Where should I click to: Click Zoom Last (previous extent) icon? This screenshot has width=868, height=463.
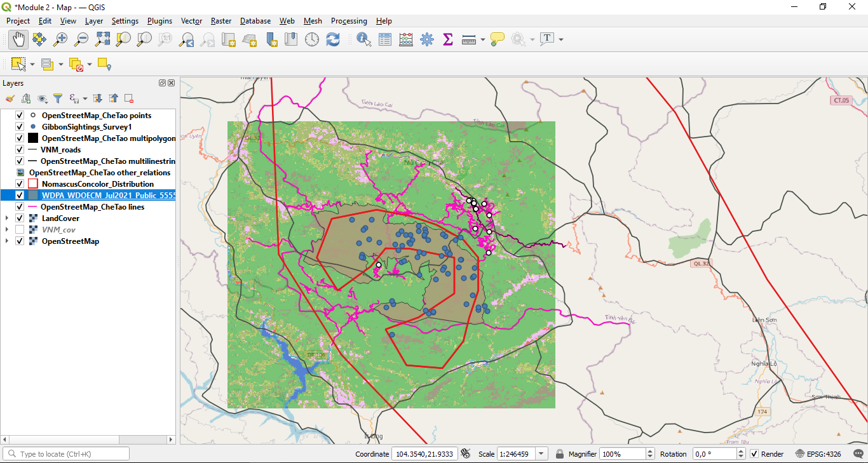186,39
